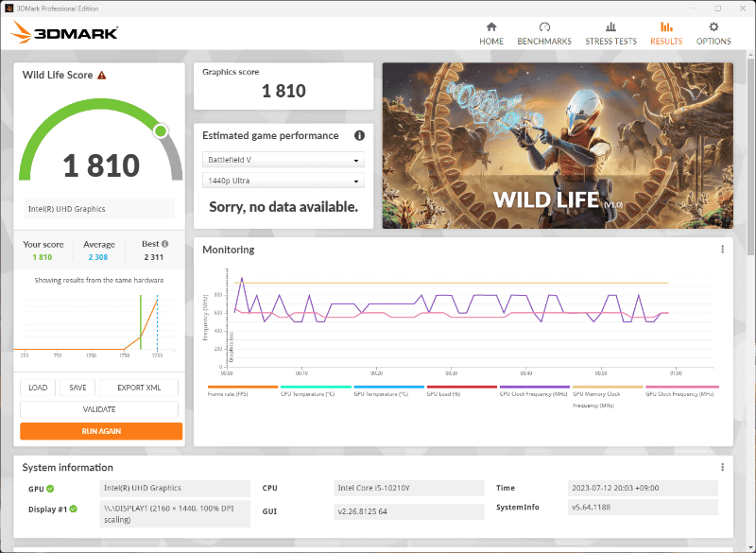The image size is (756, 553).
Task: Switch to the RESULTS tab
Action: pyautogui.click(x=666, y=34)
